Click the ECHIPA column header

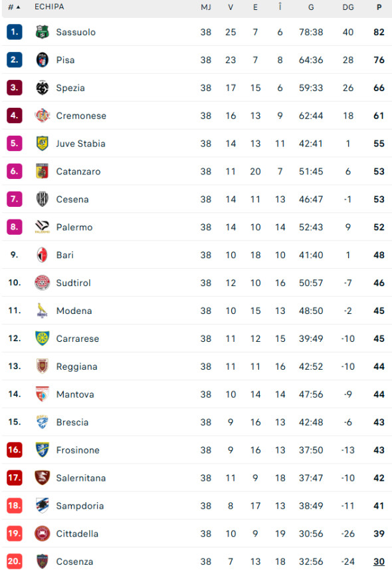tap(49, 7)
